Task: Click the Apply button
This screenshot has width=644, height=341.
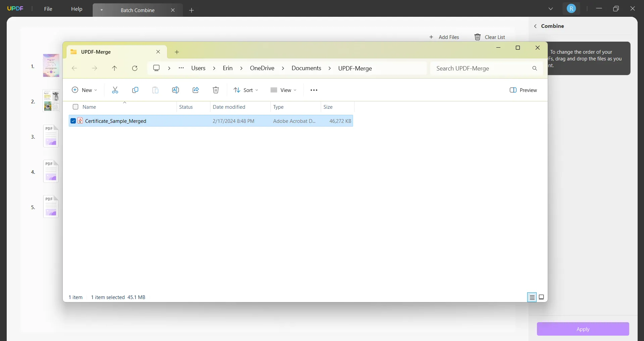Action: click(x=583, y=329)
